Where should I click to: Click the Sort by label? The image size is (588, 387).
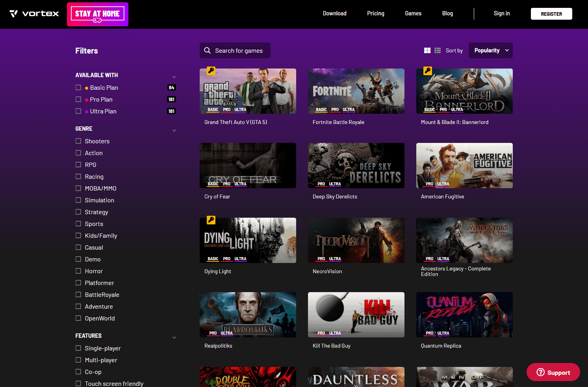454,50
